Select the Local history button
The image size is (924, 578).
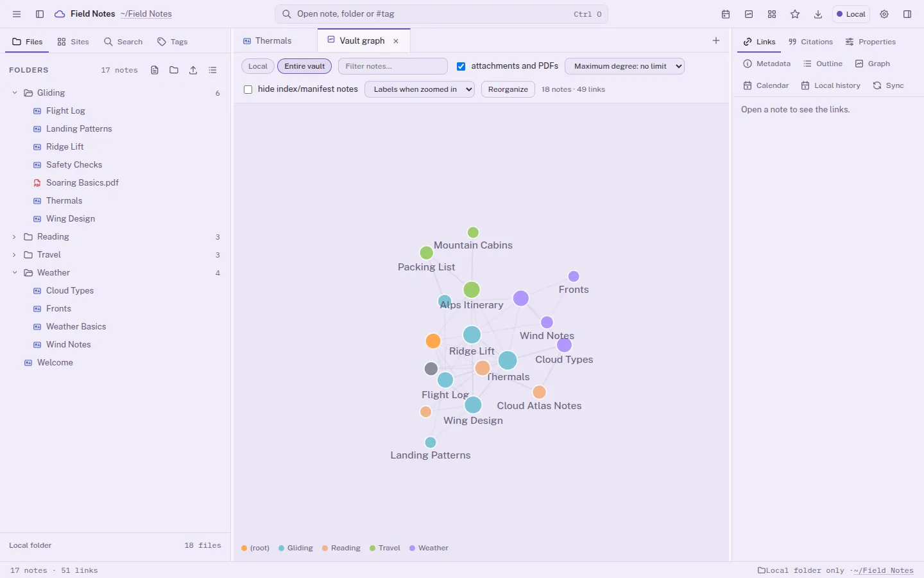tap(830, 85)
